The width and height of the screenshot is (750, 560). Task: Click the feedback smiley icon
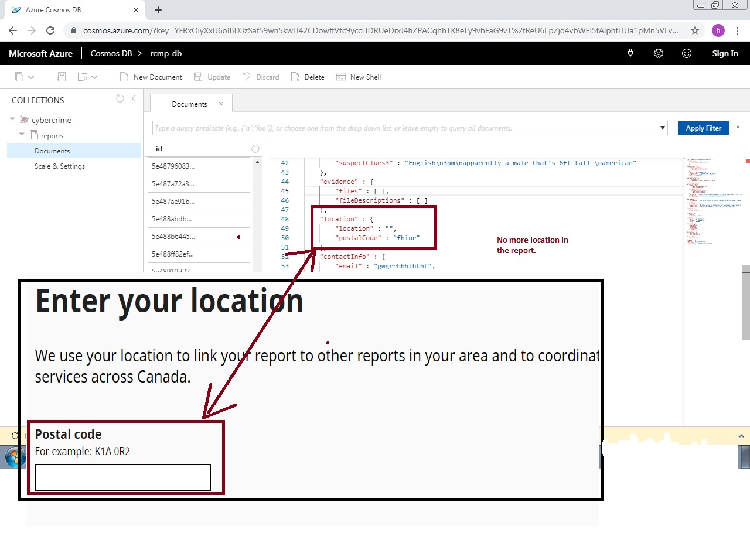tap(687, 53)
